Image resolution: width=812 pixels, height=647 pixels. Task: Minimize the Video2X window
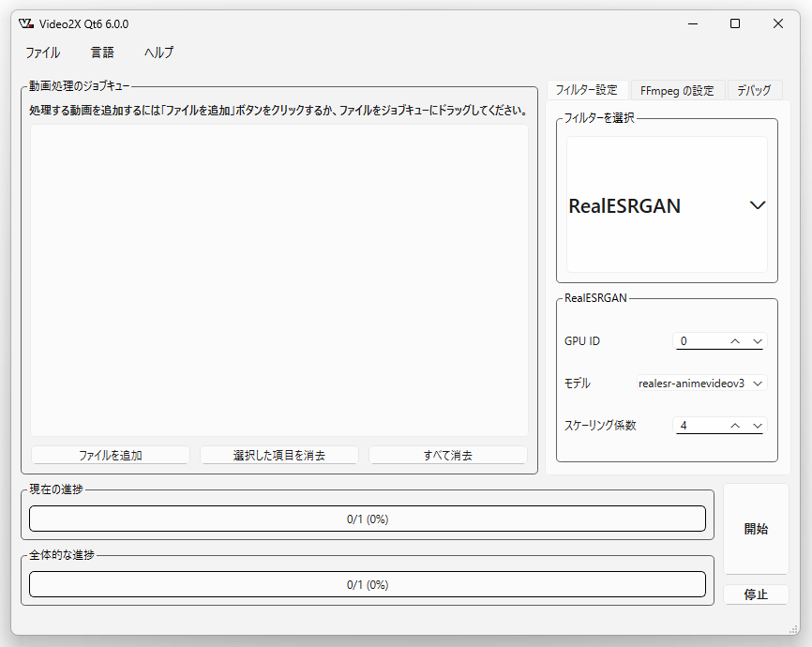click(693, 23)
